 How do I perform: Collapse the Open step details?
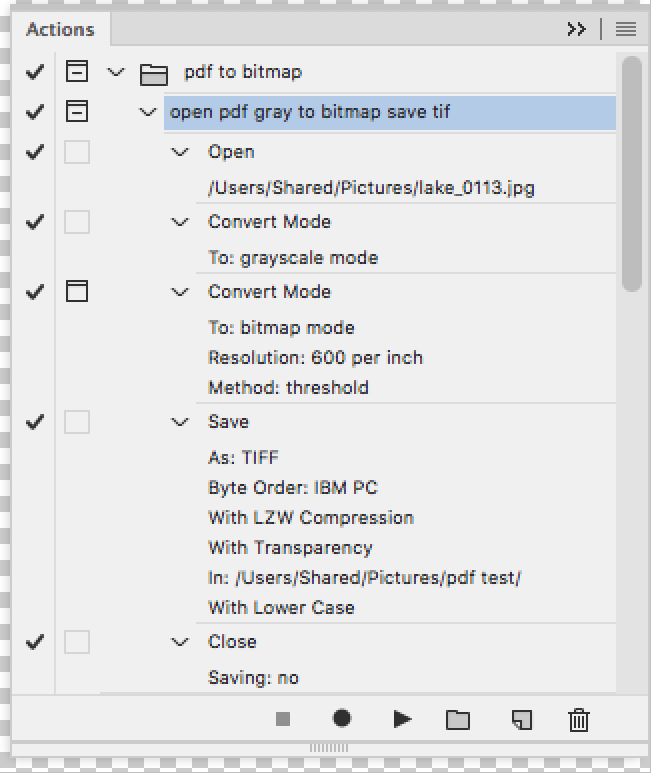point(180,152)
